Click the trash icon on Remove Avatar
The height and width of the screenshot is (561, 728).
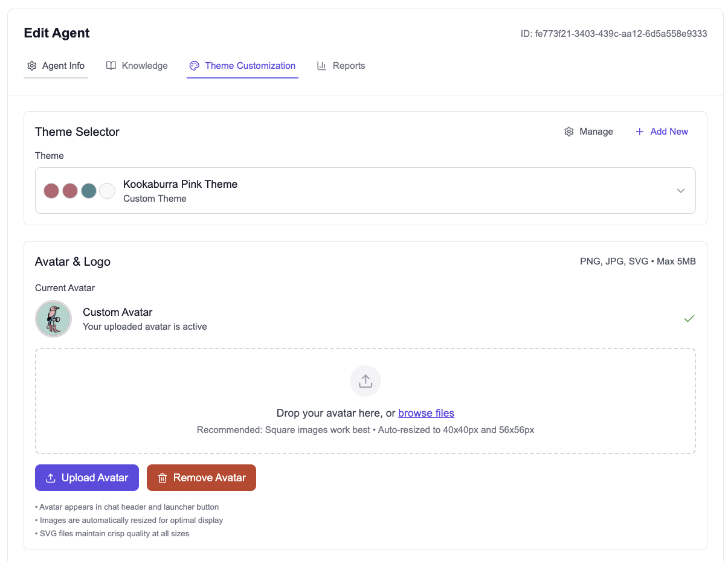[162, 478]
